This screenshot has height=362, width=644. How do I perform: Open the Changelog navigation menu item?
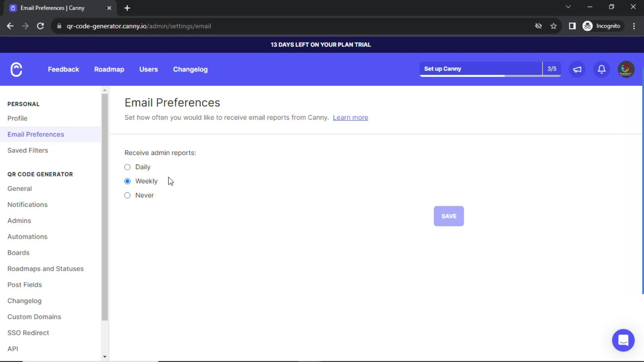(190, 69)
